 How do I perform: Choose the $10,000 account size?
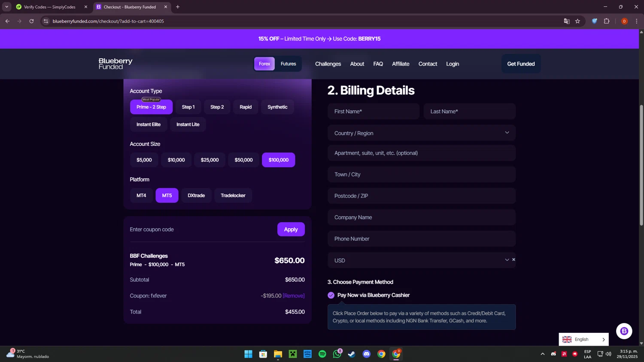[176, 160]
